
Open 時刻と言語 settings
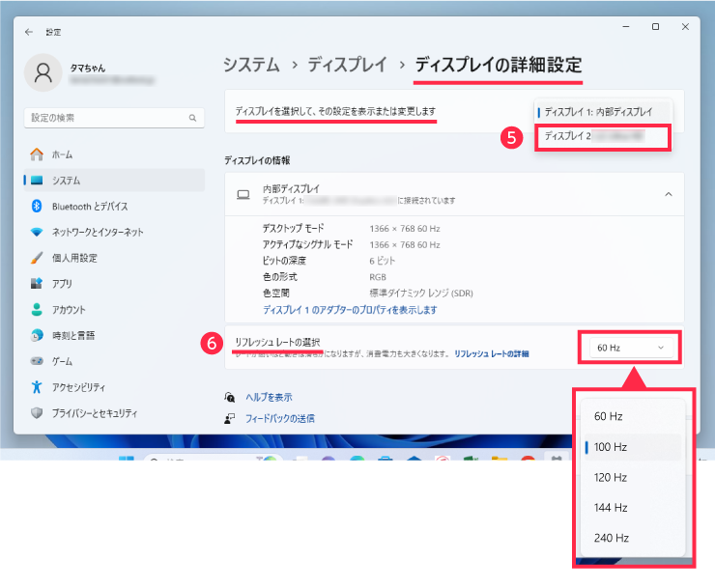click(72, 336)
